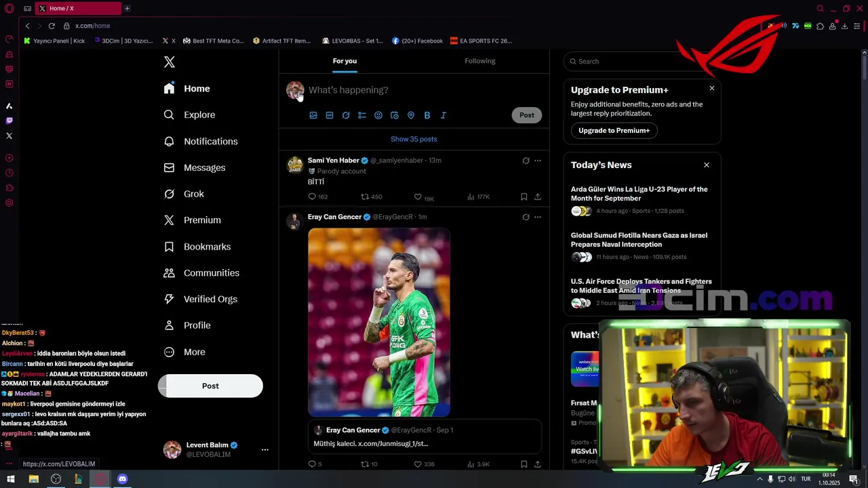
Task: Click the large white Post button
Action: 210,386
